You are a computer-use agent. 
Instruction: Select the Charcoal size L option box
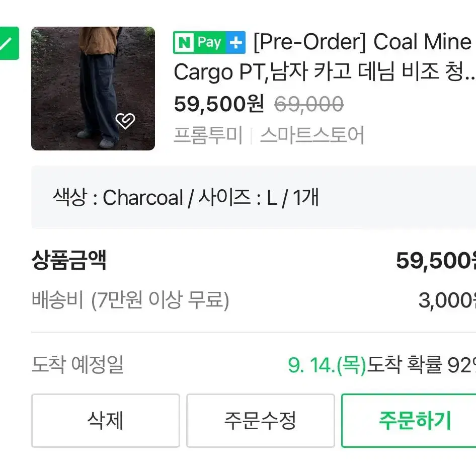pos(254,197)
